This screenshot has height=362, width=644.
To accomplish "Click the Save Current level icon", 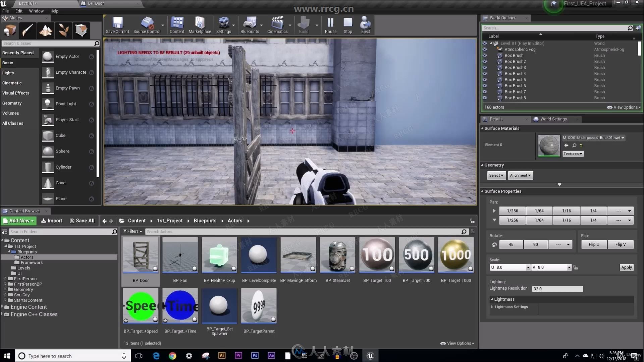I will coord(118,25).
